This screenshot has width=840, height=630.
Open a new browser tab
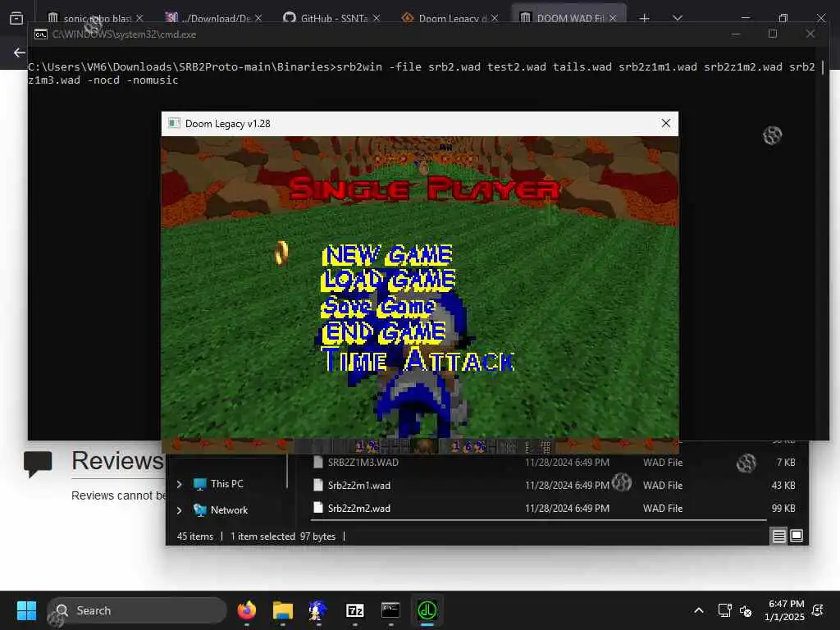coord(645,18)
